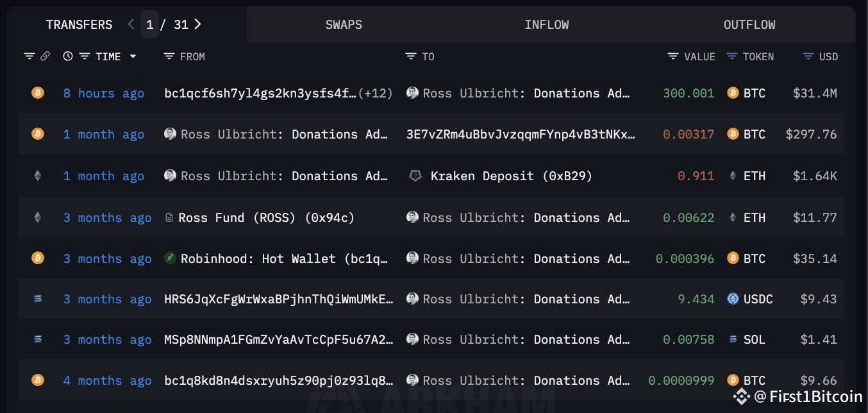The image size is (868, 413).
Task: Click Bitcoin chain icon in 4 months ago row
Action: pyautogui.click(x=38, y=380)
